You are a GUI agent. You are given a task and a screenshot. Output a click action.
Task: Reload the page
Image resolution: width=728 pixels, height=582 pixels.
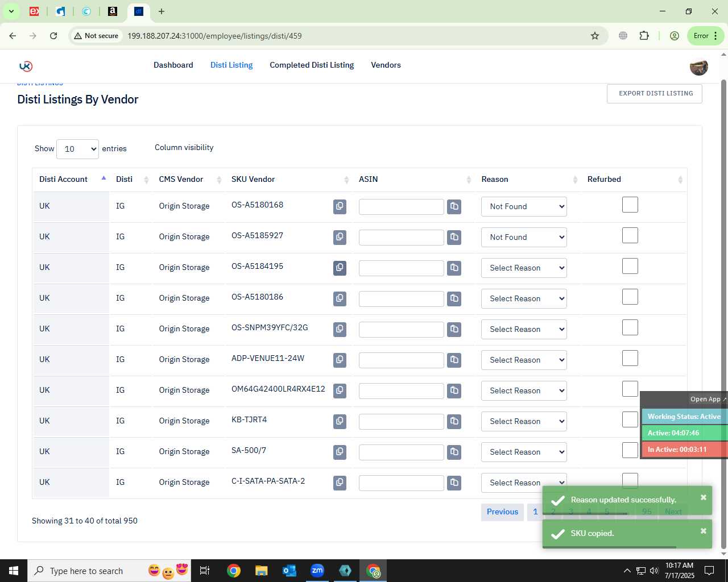coord(53,36)
